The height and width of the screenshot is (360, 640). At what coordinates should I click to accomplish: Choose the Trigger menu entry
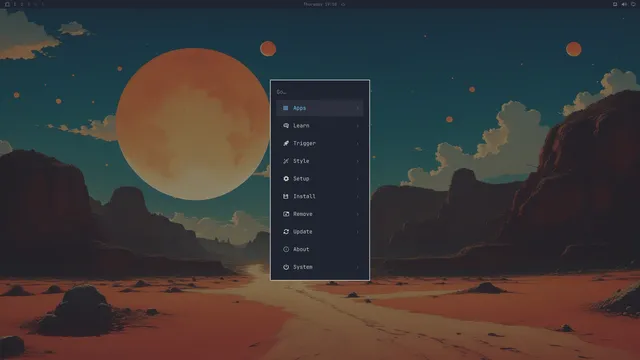coord(320,143)
